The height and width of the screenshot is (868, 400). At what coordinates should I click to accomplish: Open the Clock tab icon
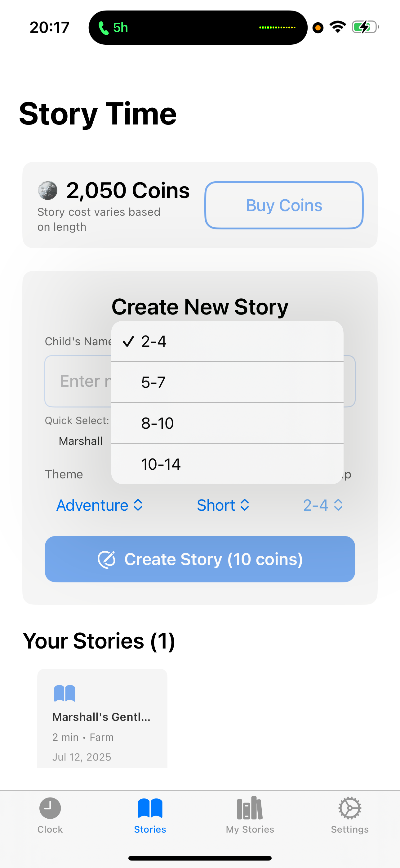pos(50,808)
